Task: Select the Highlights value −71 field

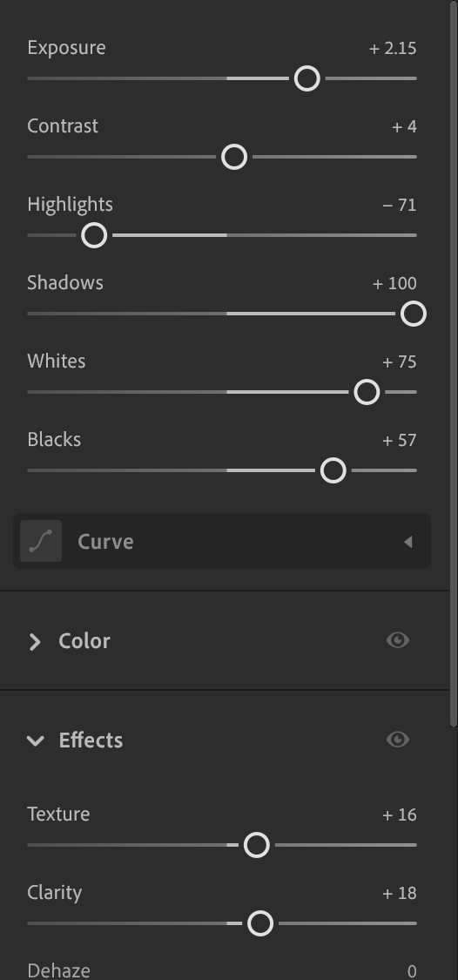Action: click(400, 205)
